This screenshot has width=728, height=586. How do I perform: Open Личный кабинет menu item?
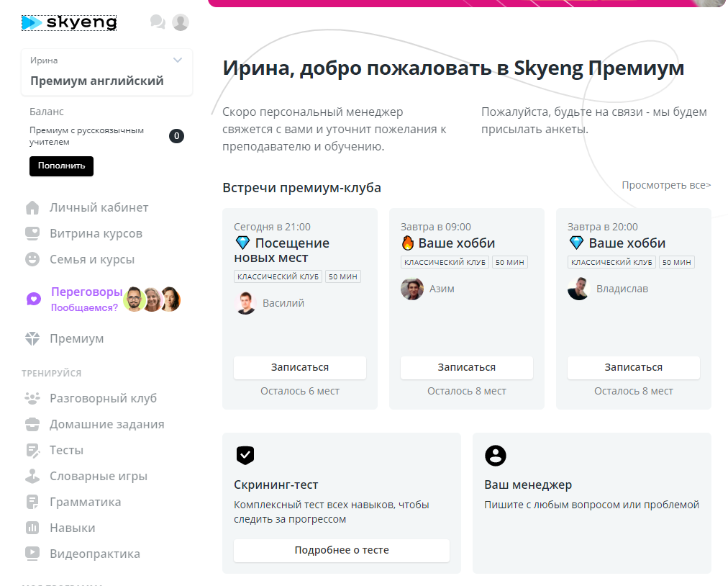click(x=99, y=208)
